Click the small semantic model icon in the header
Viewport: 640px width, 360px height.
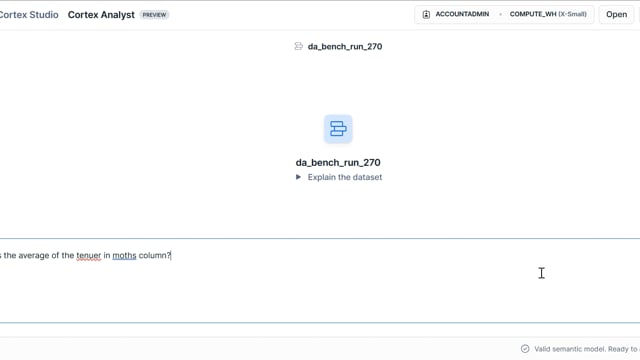[299, 46]
